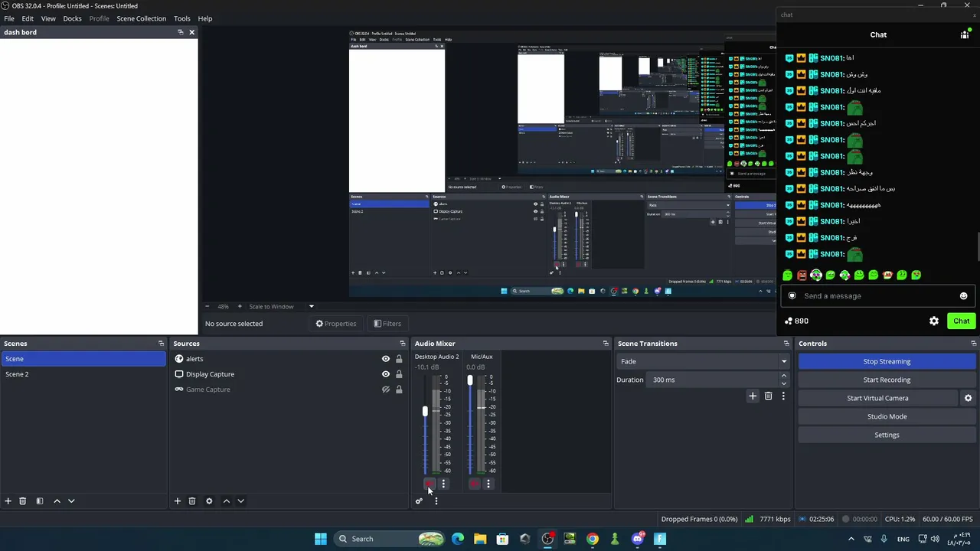
Task: Move source up arrow in Sources dock
Action: 226,500
